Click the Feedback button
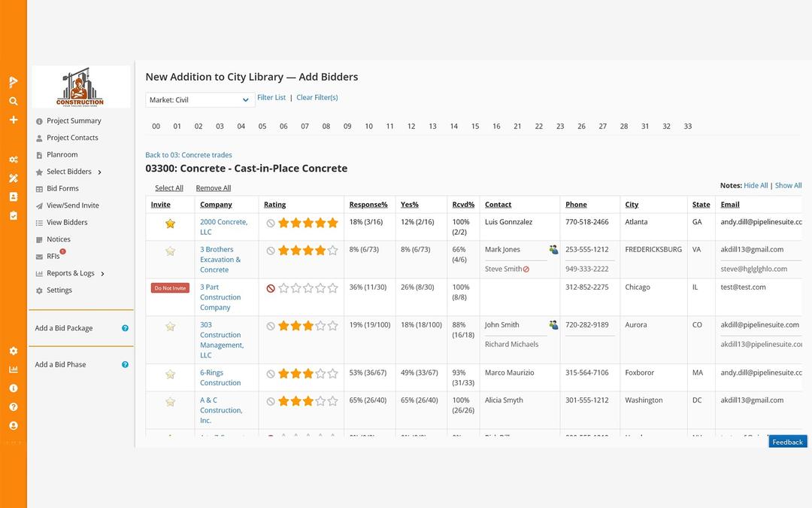 click(787, 442)
